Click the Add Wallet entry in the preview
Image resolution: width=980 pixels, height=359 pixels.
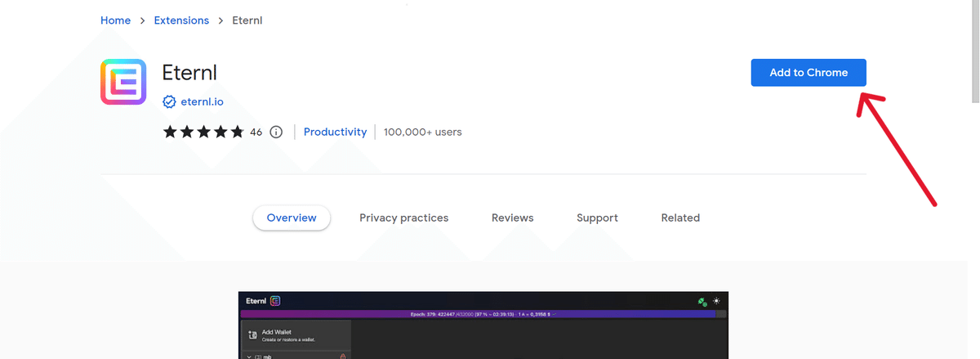click(296, 335)
